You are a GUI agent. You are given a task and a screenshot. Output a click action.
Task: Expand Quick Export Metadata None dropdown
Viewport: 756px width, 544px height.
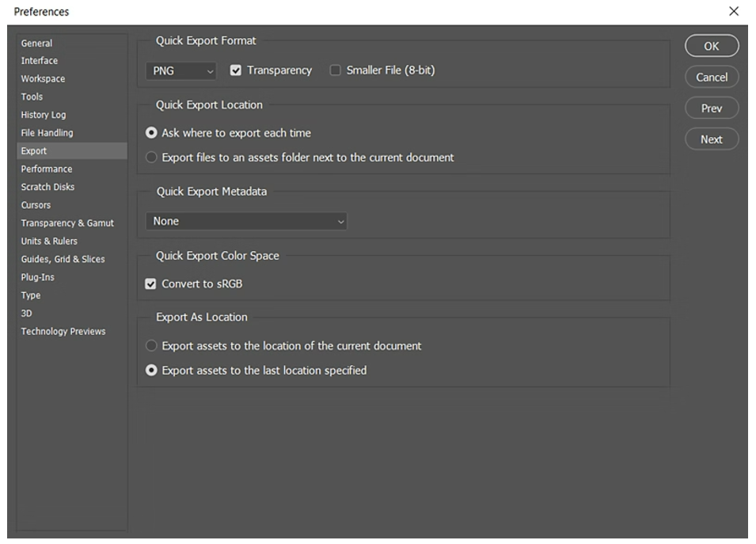[246, 222]
